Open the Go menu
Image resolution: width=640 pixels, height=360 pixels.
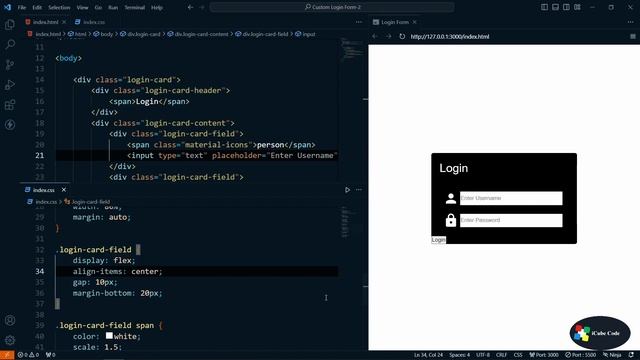[x=98, y=7]
